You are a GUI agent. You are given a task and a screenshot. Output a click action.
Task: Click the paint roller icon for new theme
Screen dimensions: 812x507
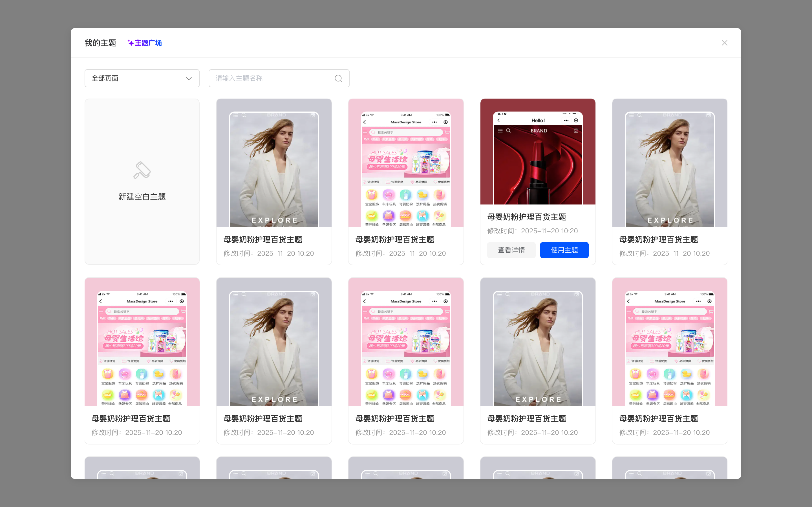tap(142, 170)
